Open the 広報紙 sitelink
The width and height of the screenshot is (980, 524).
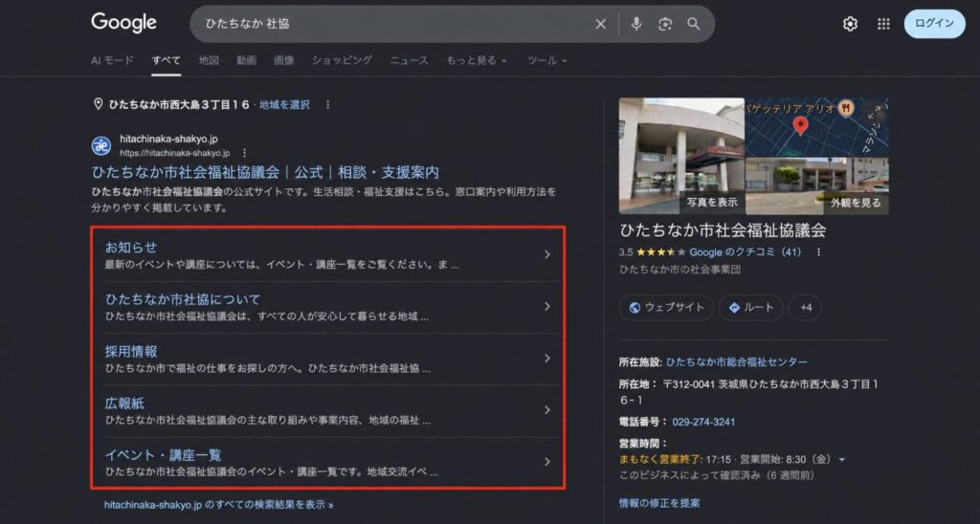[x=124, y=403]
